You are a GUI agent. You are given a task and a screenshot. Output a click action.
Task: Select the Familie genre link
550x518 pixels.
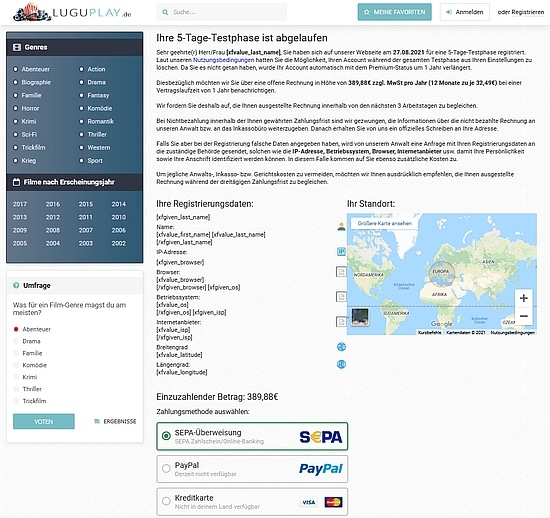pos(31,95)
